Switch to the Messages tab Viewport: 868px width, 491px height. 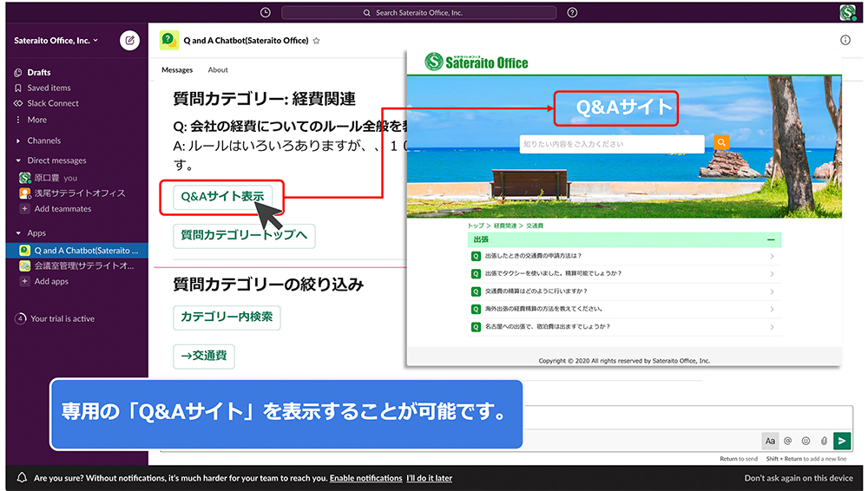177,69
